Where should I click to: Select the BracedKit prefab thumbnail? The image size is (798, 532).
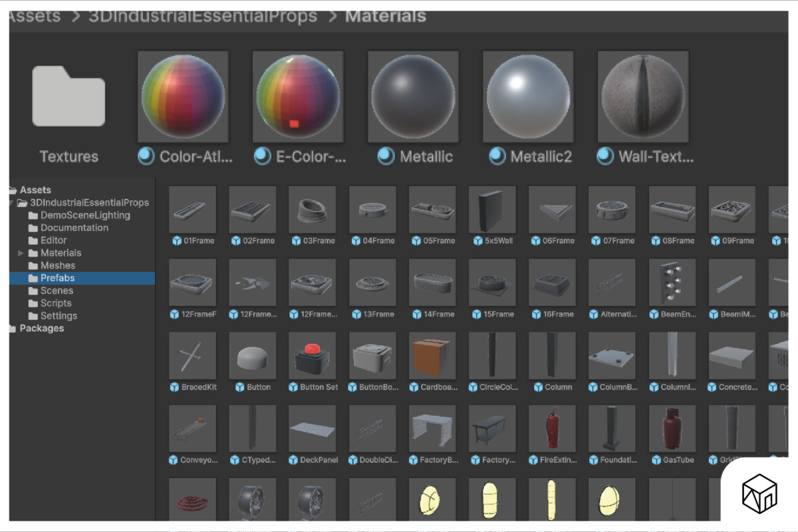(193, 356)
